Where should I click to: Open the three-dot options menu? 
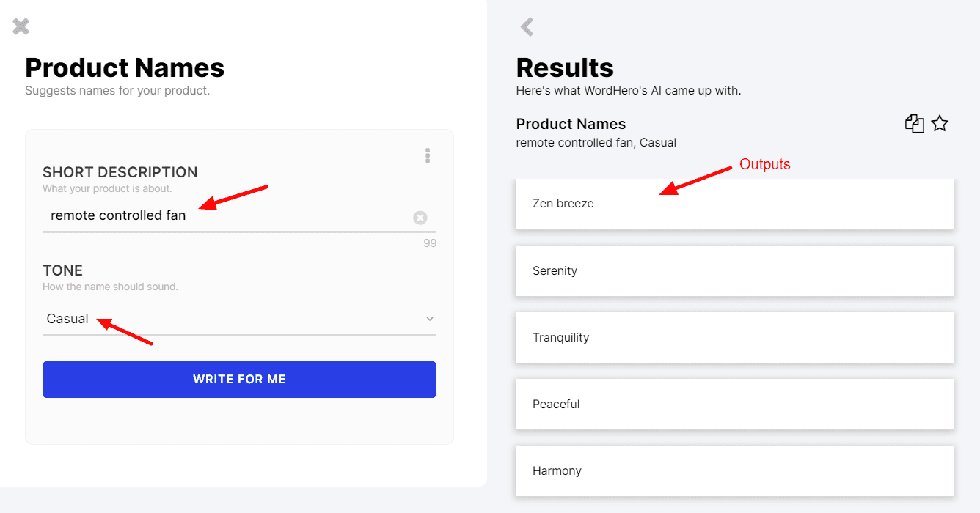(428, 155)
